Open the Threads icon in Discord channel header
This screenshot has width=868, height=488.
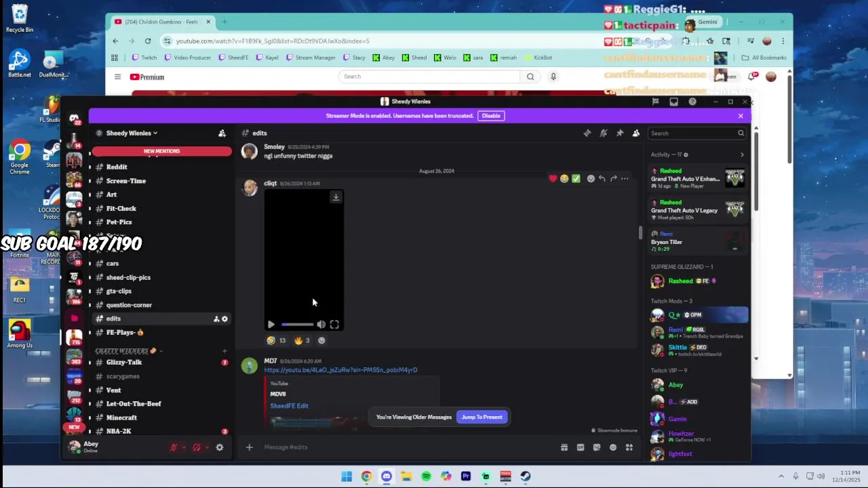587,134
